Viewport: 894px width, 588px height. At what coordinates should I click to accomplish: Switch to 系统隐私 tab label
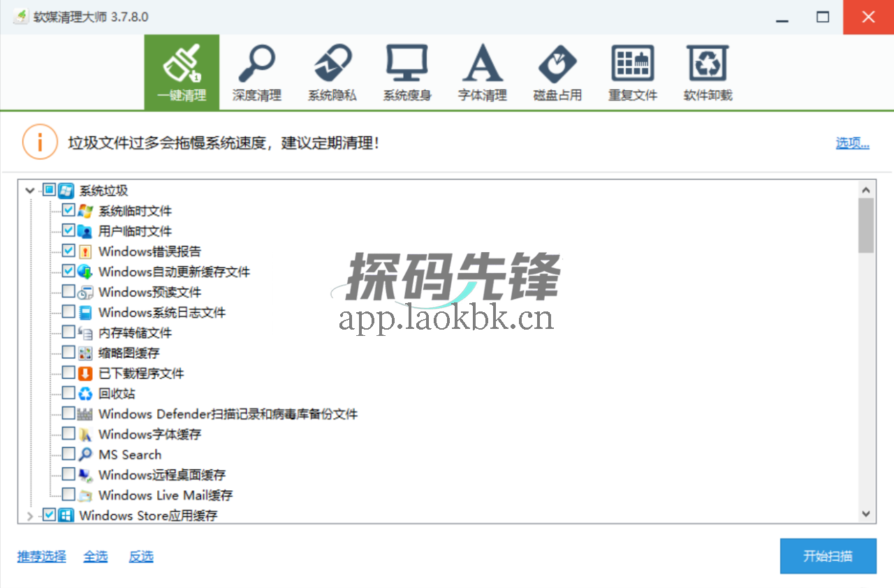pyautogui.click(x=332, y=96)
